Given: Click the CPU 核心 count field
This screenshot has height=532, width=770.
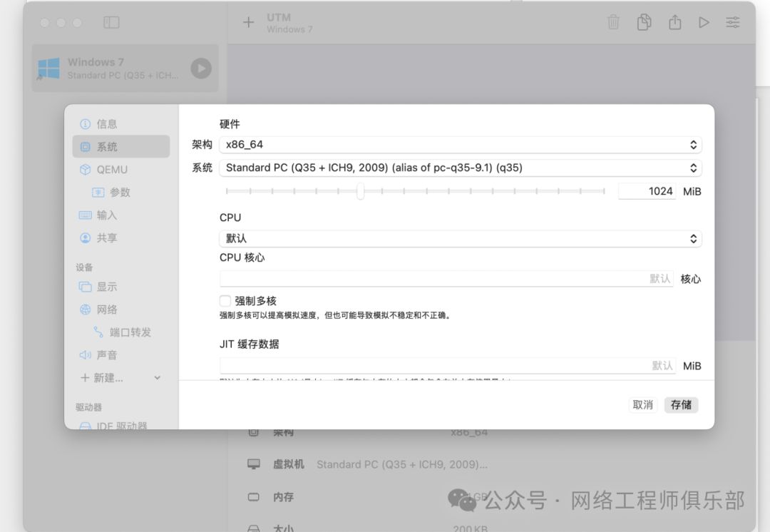Looking at the screenshot, I should click(x=446, y=279).
